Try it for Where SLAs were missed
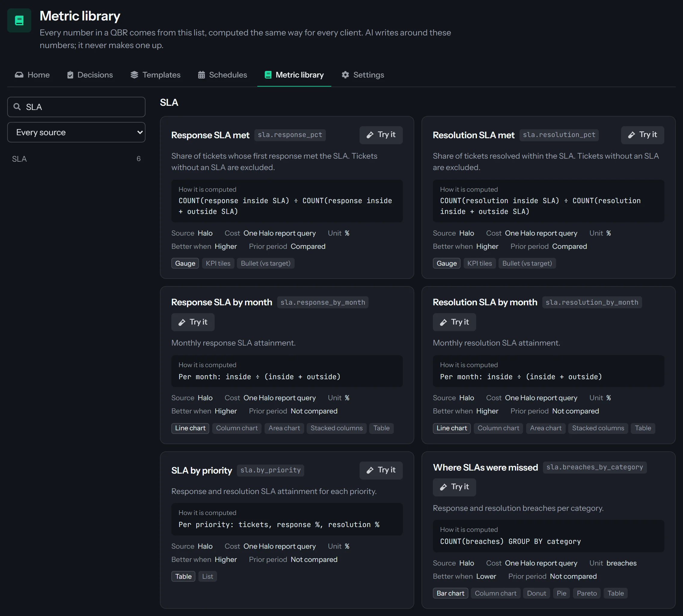 tap(454, 487)
